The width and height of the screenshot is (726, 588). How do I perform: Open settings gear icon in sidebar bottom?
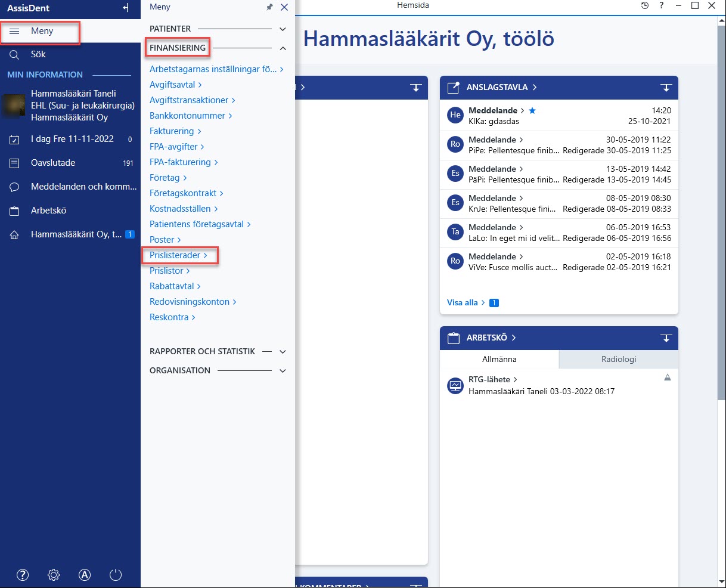(54, 575)
